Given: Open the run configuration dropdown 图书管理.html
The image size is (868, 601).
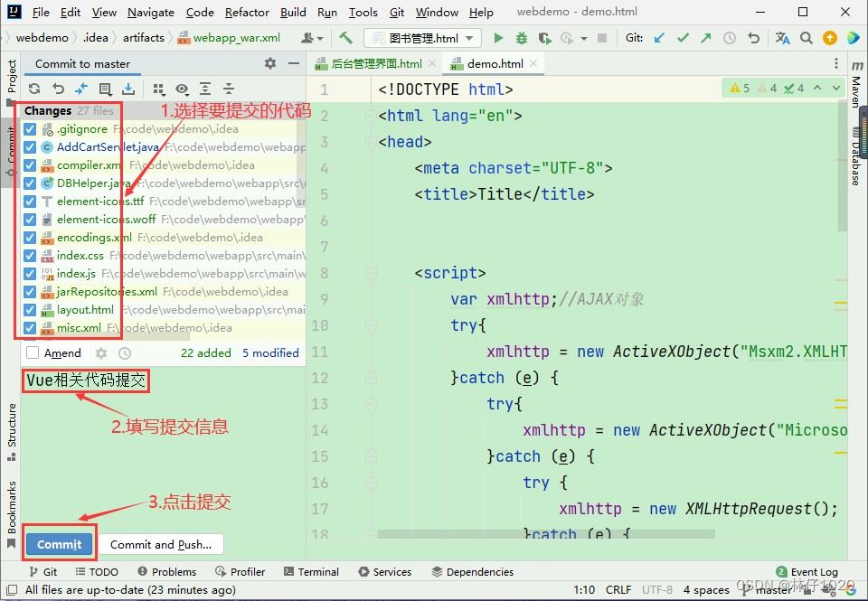Looking at the screenshot, I should coord(423,38).
